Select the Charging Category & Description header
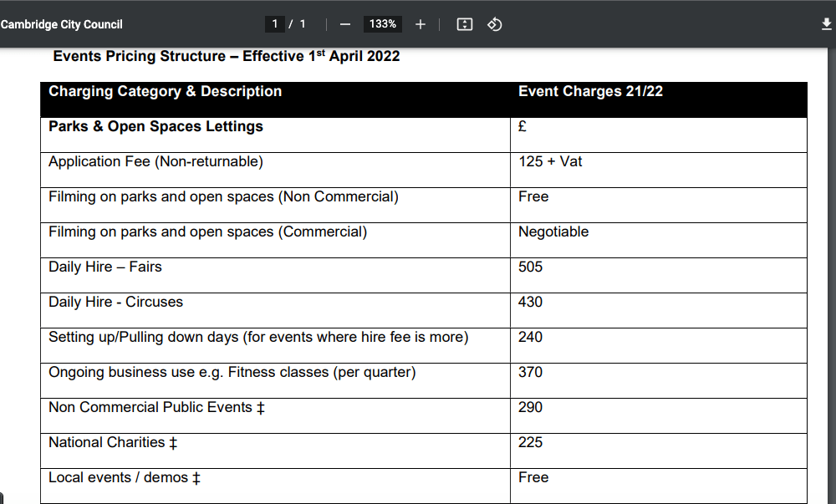 click(165, 92)
